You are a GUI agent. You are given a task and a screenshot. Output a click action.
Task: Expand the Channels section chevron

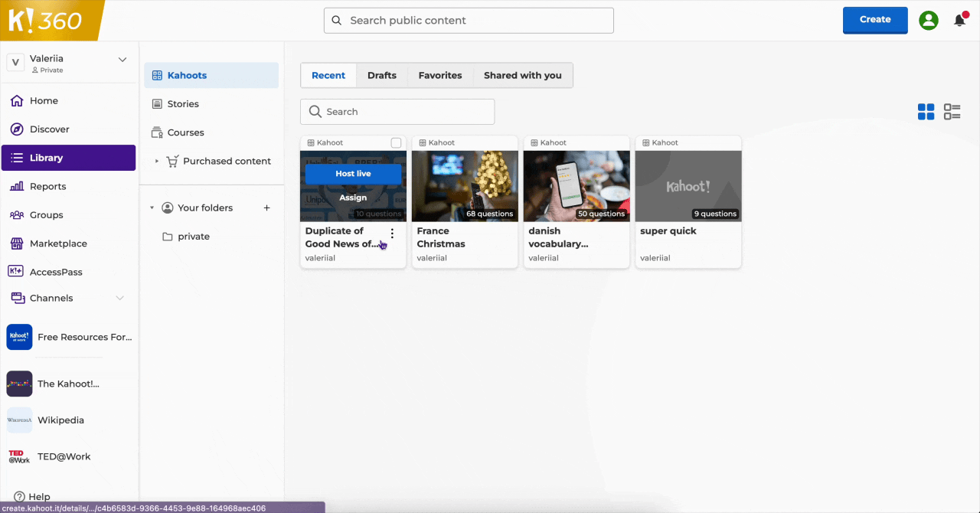(x=119, y=298)
